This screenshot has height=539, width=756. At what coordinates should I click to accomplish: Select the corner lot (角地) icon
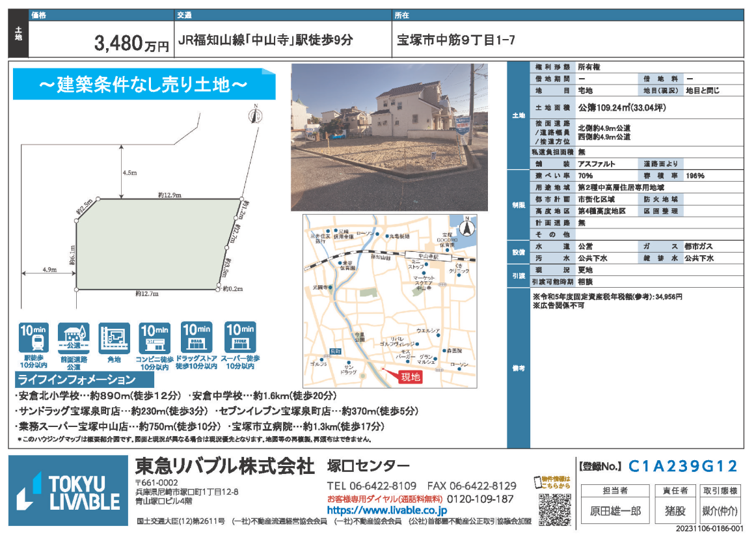coord(114,339)
